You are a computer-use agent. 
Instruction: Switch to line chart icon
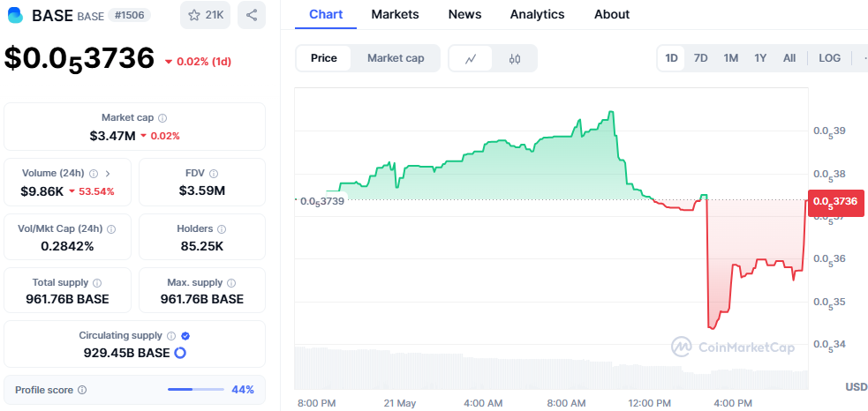coord(471,58)
